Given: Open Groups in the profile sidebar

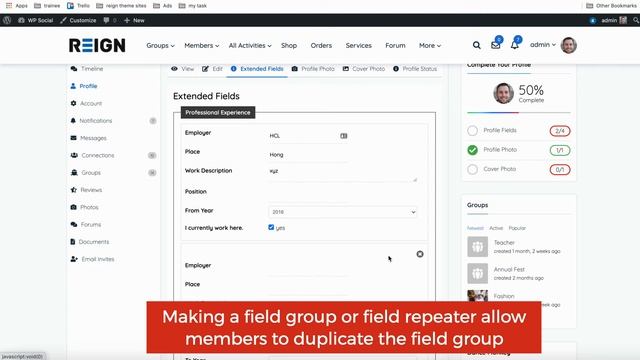Looking at the screenshot, I should 85,173.
